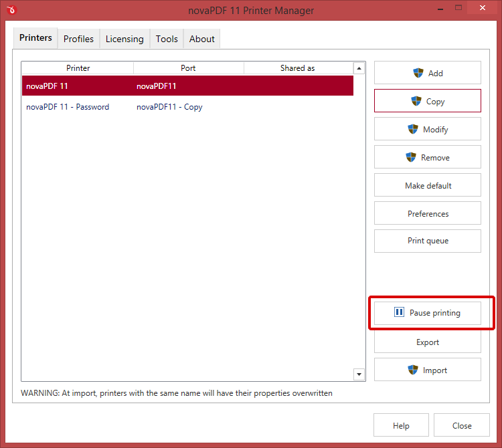
Task: Click the novaPDF11 port cell
Action: (156, 86)
